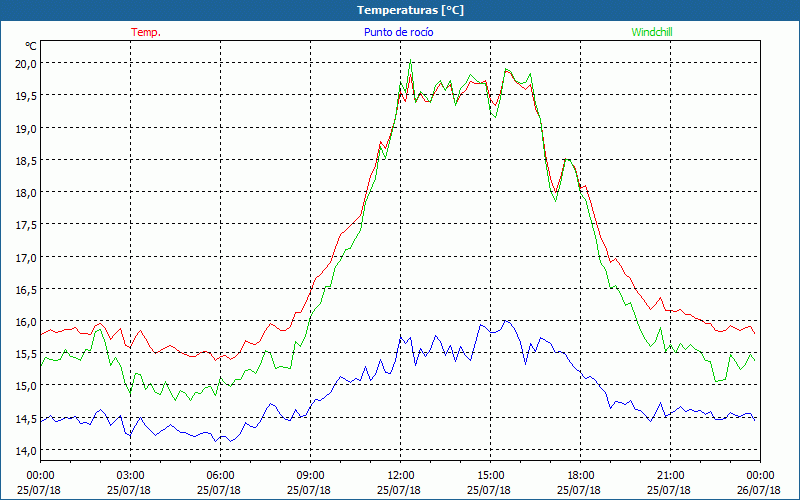Click the '16,5' y-axis value

pos(26,289)
